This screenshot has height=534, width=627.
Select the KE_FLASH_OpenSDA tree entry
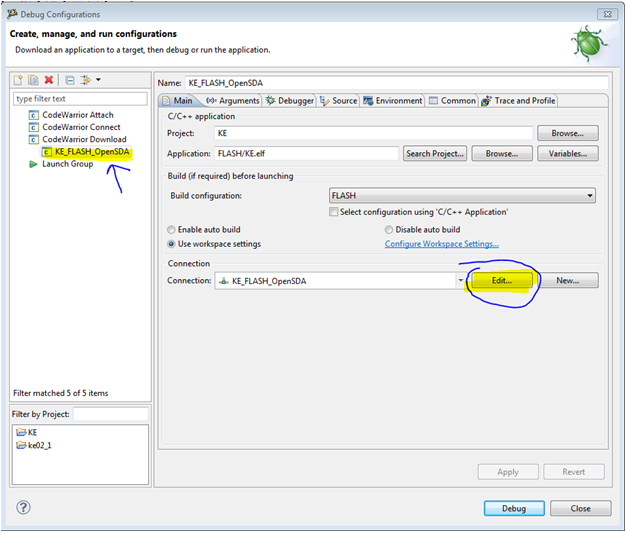(x=92, y=152)
